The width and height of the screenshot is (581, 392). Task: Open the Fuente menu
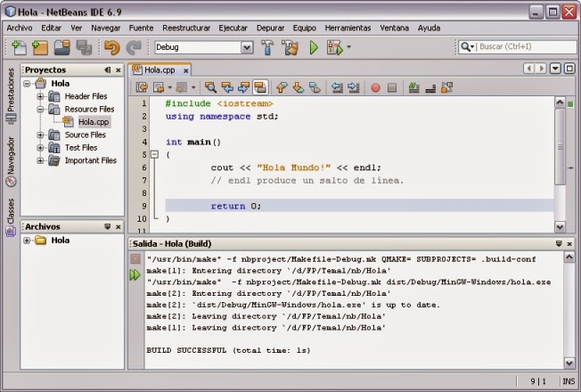(x=141, y=28)
